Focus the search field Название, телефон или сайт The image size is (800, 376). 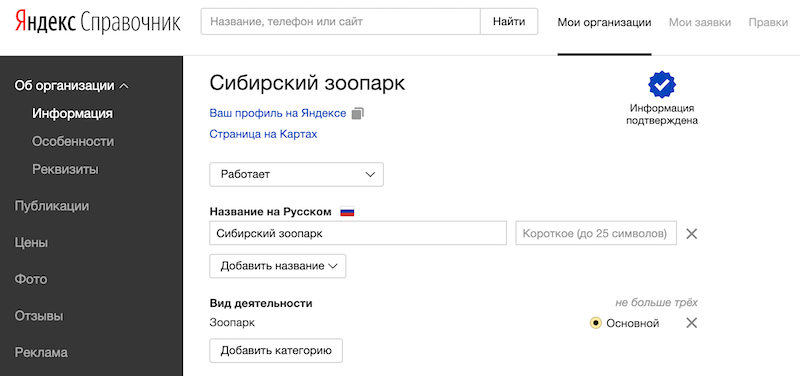coord(341,21)
